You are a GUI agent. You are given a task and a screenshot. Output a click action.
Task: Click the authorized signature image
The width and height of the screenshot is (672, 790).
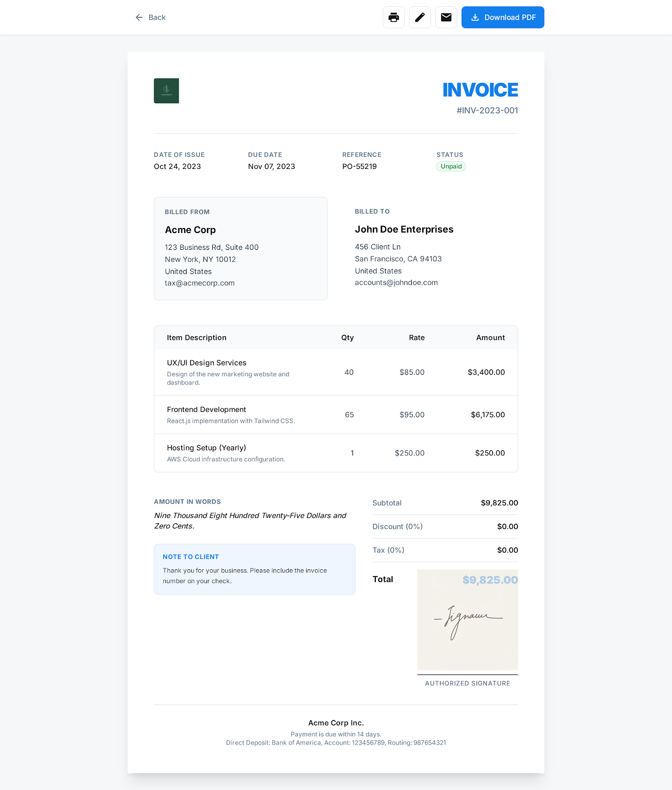[x=467, y=623]
